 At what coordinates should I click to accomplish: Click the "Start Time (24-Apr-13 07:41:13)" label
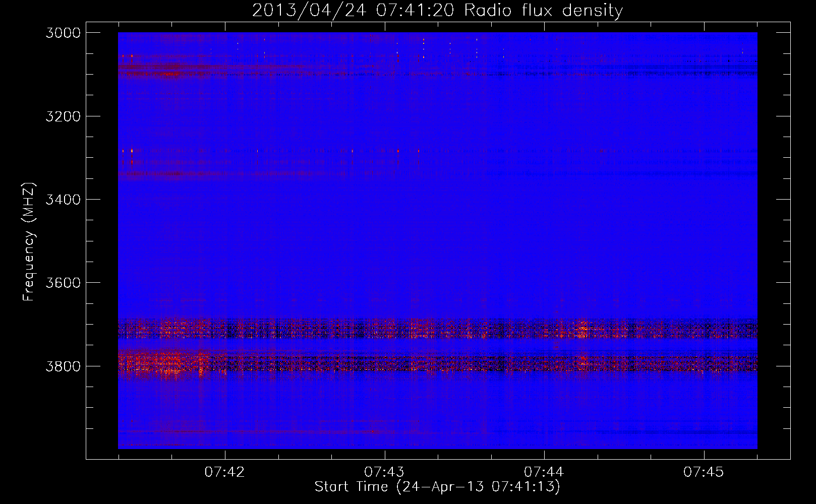point(437,487)
